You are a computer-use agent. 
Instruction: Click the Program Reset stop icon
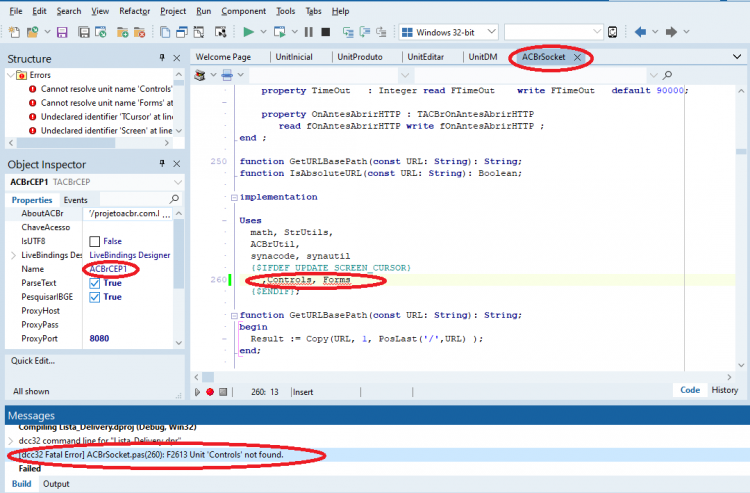pos(326,32)
